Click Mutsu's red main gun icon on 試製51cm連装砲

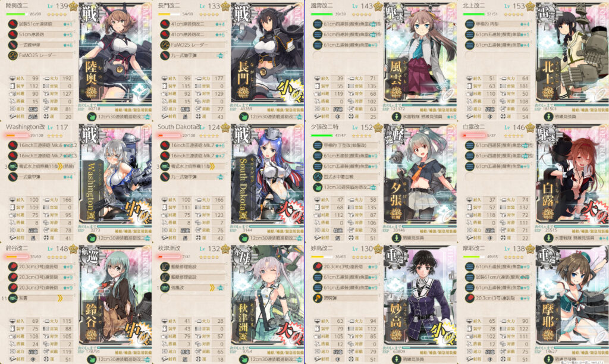coord(12,24)
